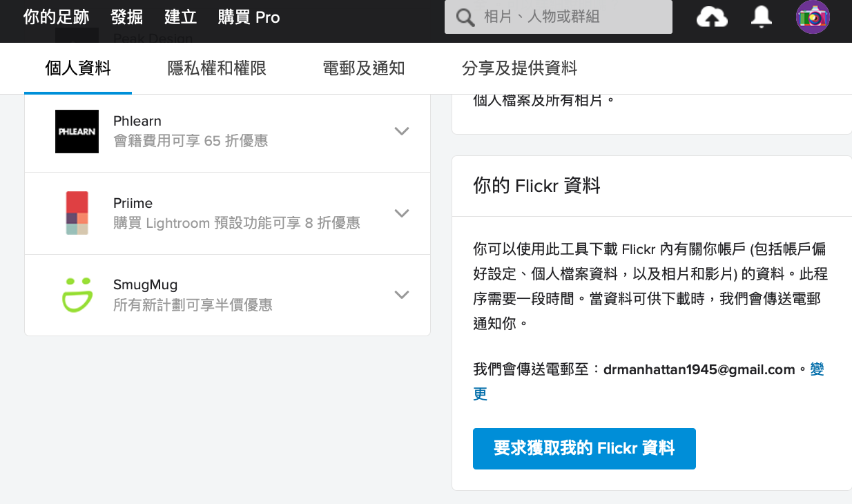Screen dimensions: 852x504
Task: Open the 發掘 menu
Action: (126, 17)
